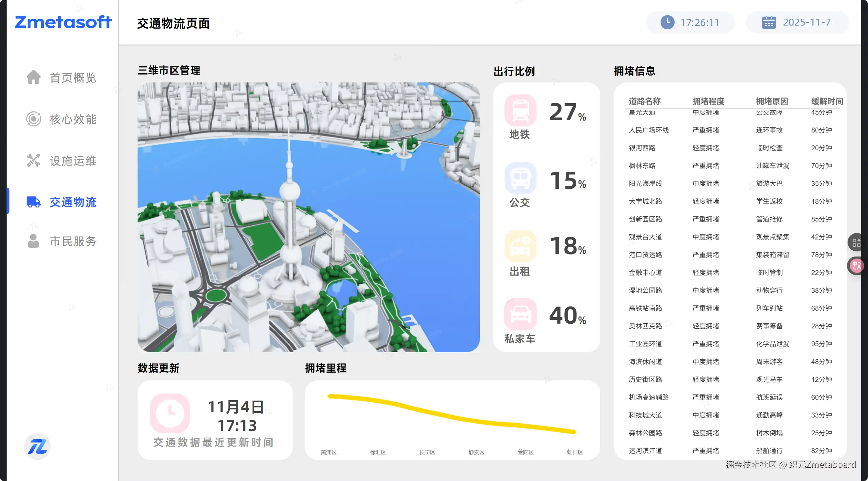Click the pink car icon above 私家车
The image size is (868, 481).
click(520, 314)
